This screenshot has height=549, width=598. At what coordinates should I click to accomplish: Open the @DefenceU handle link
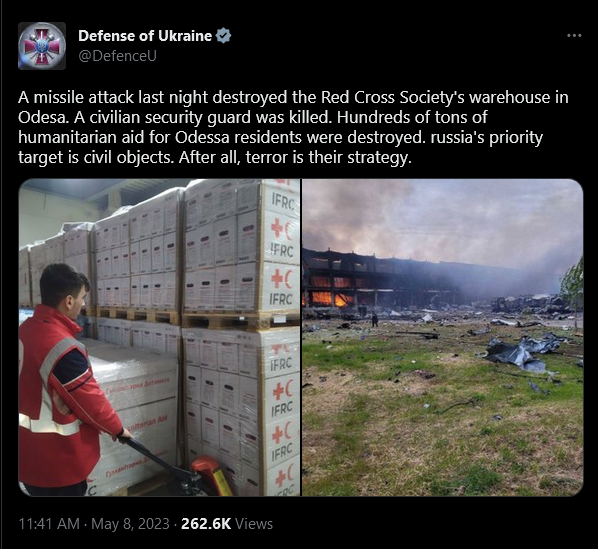tap(117, 56)
